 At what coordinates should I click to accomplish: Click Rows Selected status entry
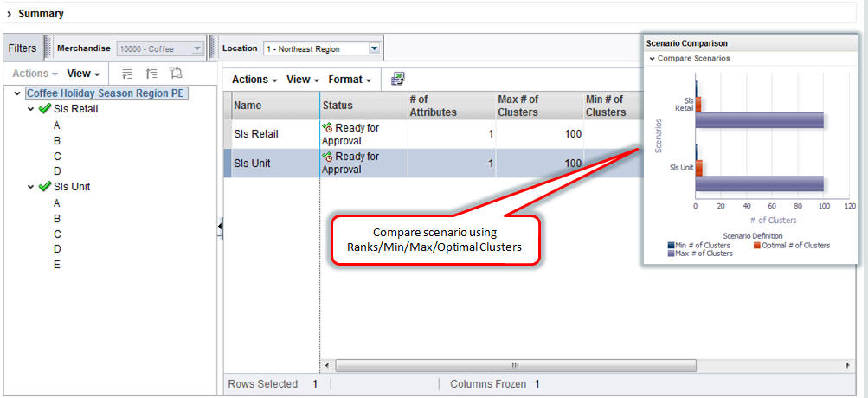[273, 383]
